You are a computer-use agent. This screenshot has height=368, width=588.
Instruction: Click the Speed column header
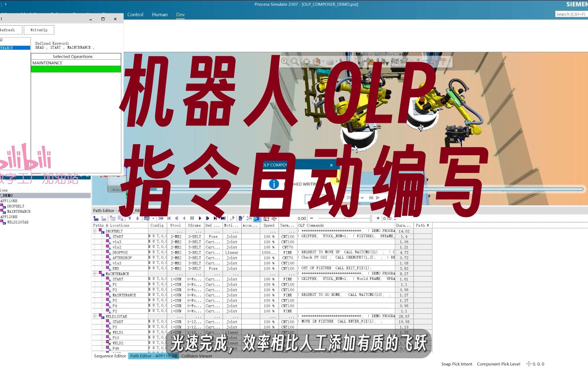[269, 225]
